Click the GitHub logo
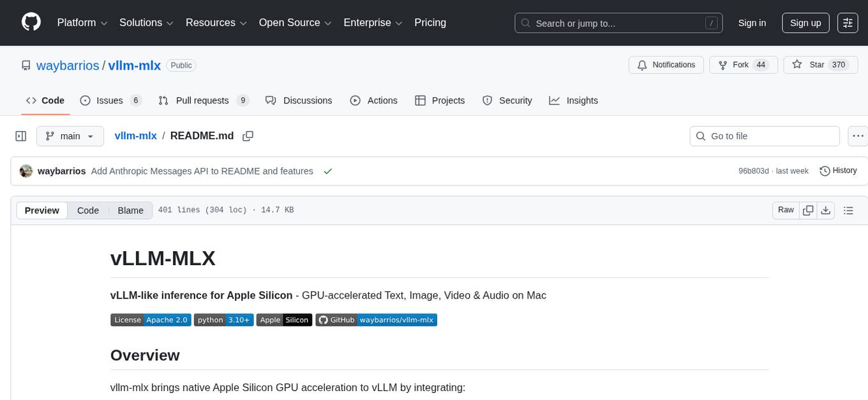Screen dimensions: 868x400 pos(31,22)
